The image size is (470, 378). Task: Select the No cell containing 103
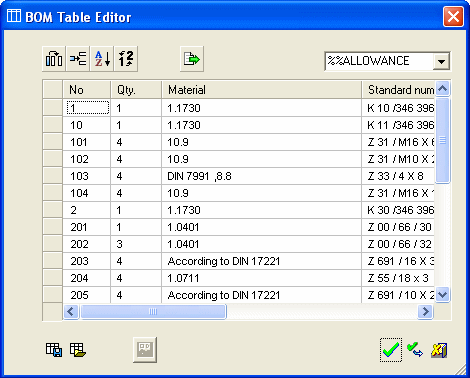pos(87,176)
